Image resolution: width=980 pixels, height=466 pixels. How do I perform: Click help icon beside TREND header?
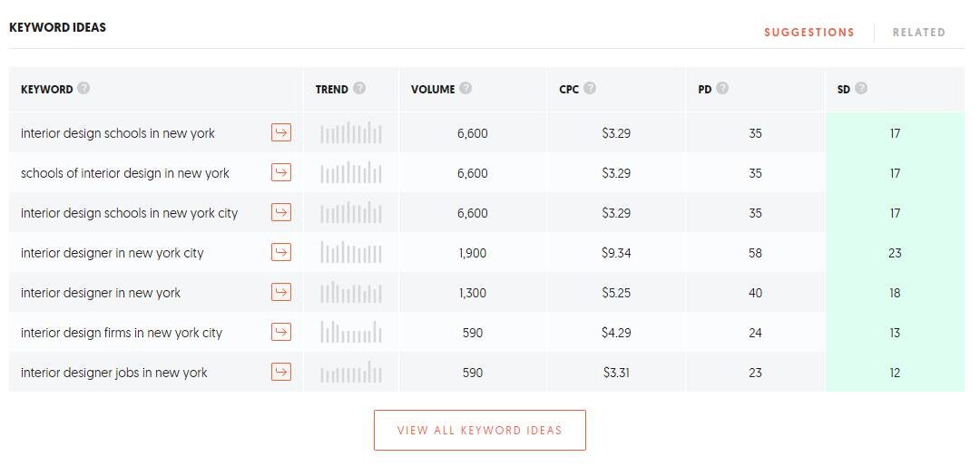[359, 89]
